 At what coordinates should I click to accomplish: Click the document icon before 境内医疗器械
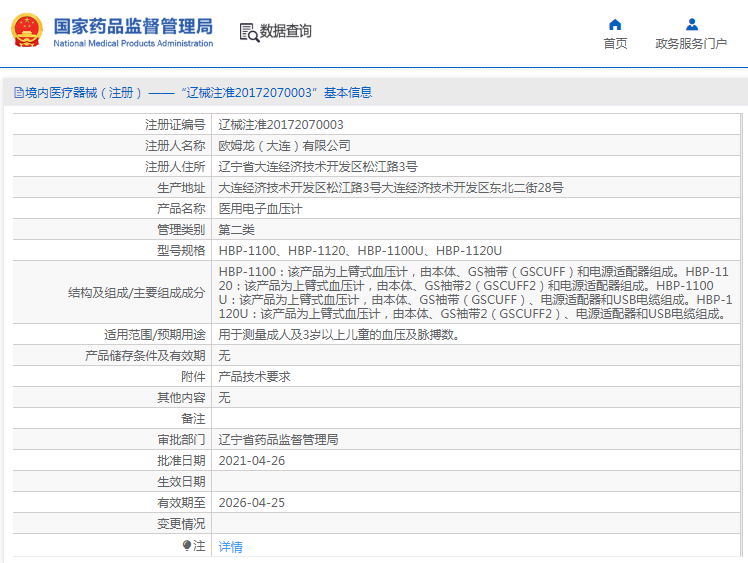pos(19,93)
